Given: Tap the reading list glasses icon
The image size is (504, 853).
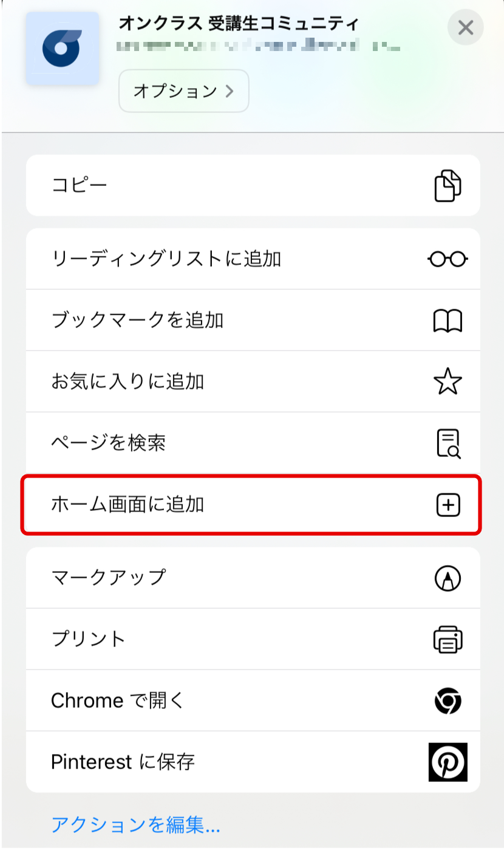Looking at the screenshot, I should click(x=448, y=259).
